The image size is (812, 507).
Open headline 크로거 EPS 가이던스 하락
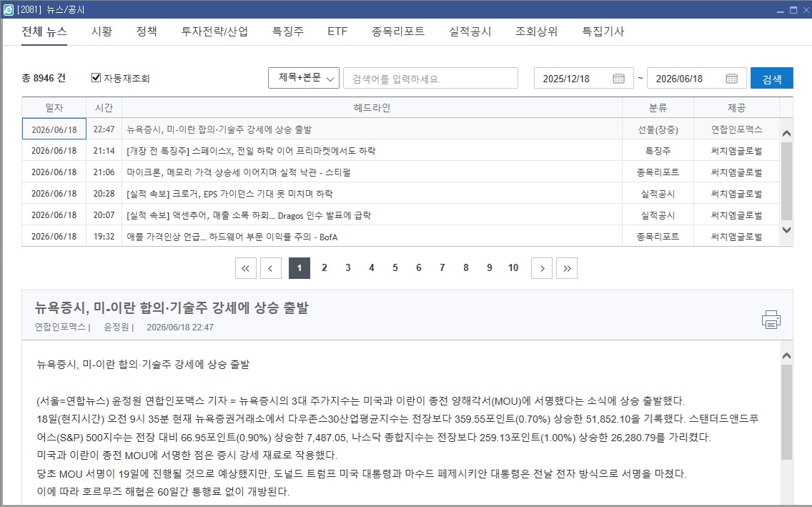(230, 194)
